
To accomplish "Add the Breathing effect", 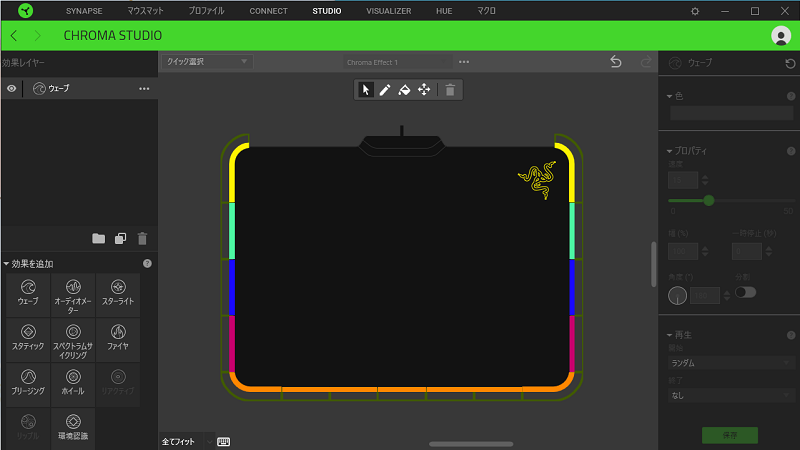I will pos(28,385).
